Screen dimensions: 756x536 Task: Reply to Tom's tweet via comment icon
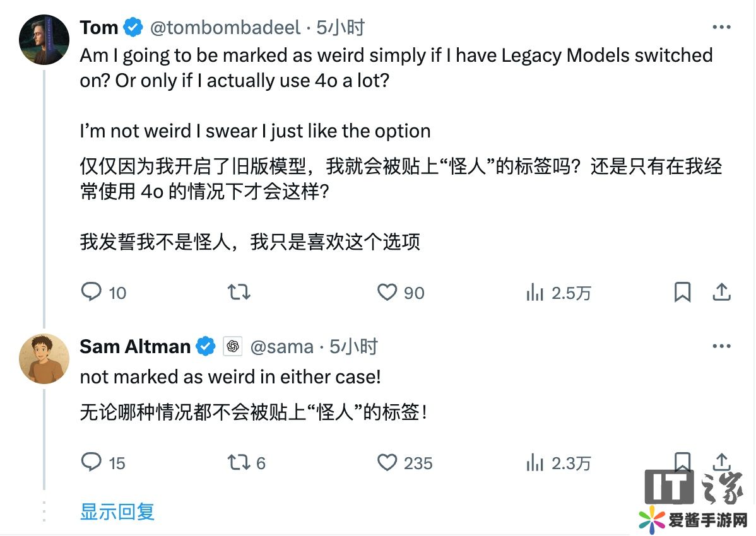92,292
